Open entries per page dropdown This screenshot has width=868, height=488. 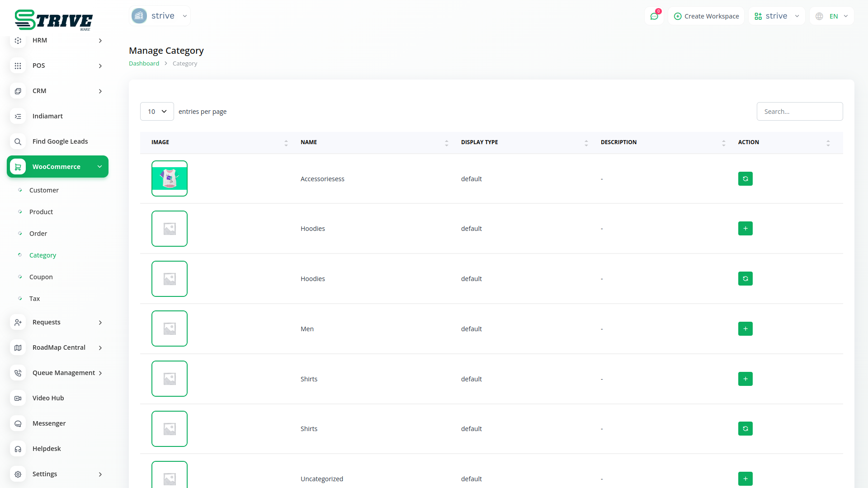click(157, 112)
